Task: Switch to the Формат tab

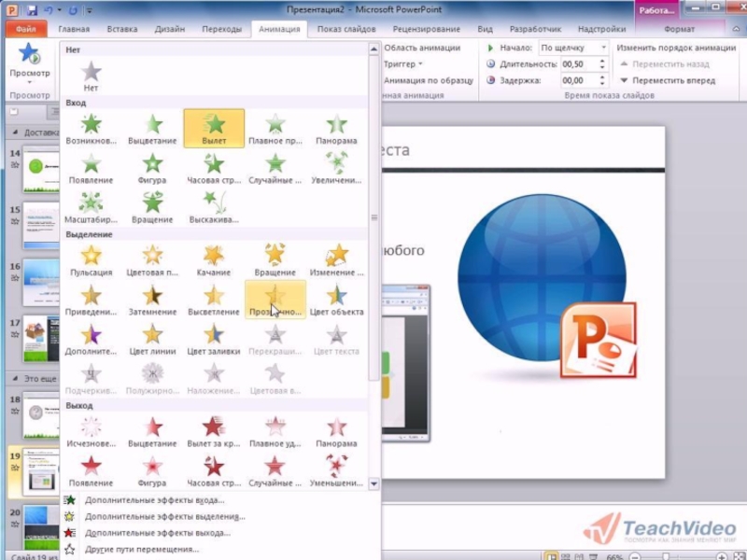Action: tap(680, 29)
